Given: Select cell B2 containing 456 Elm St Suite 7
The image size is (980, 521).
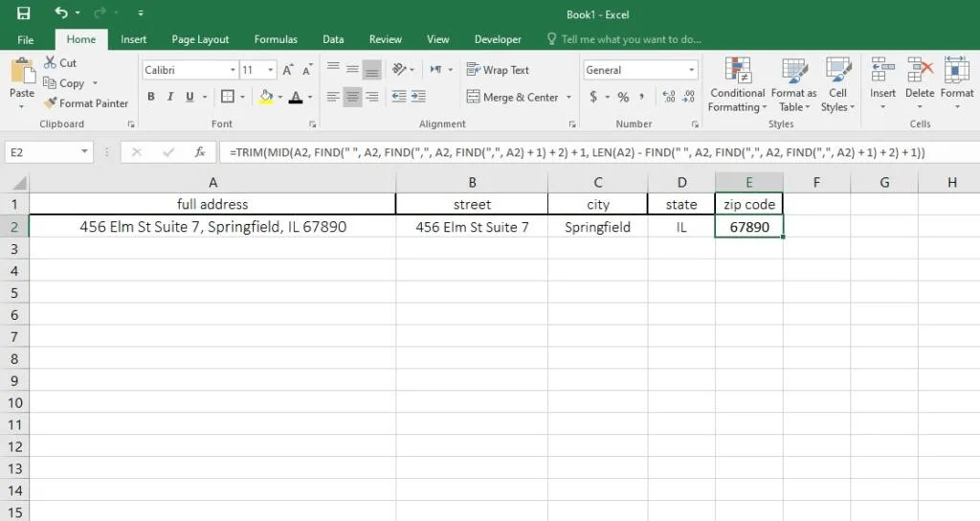Looking at the screenshot, I should pyautogui.click(x=472, y=226).
